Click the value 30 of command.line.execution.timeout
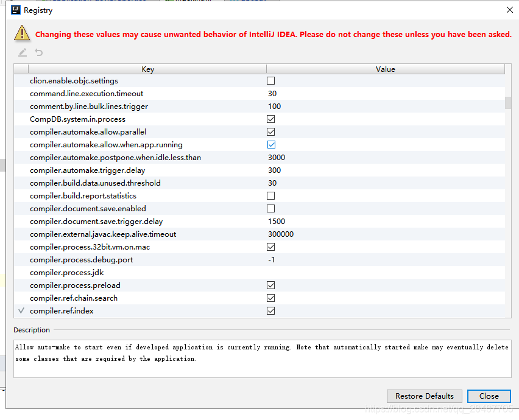This screenshot has height=420, width=519. coord(272,94)
